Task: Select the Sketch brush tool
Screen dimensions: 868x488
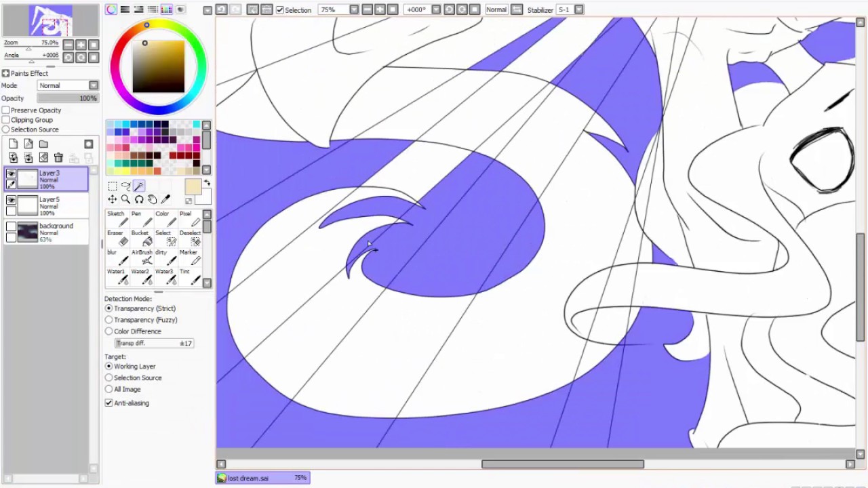Action: (117, 219)
